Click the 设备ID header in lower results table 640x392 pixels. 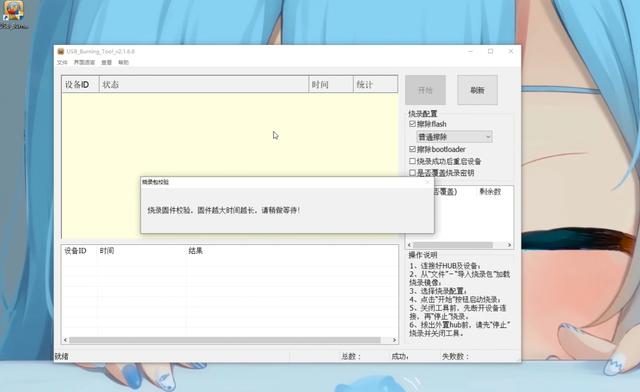75,251
